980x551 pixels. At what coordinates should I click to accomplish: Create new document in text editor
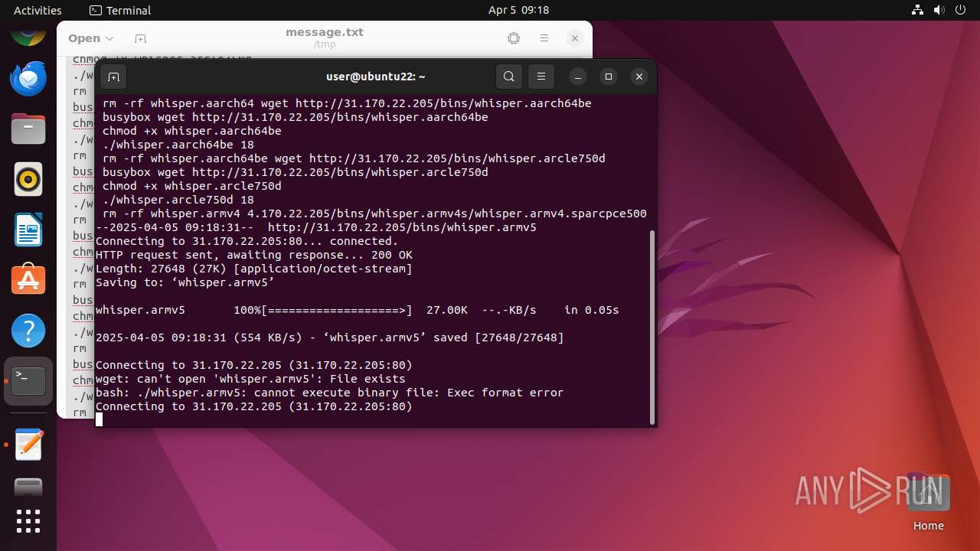(140, 38)
